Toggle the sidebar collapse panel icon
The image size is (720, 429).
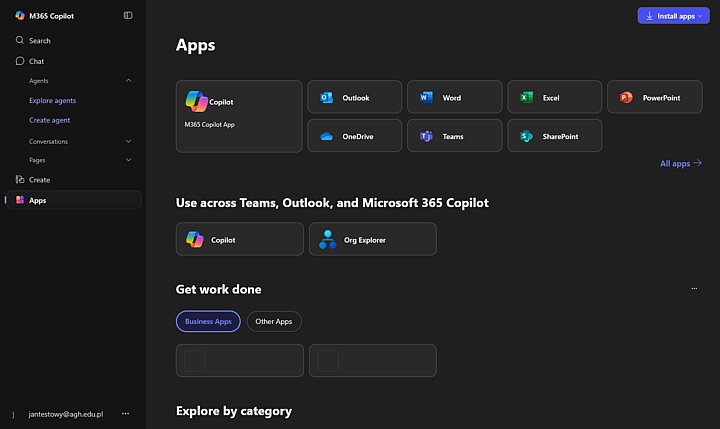click(x=128, y=15)
